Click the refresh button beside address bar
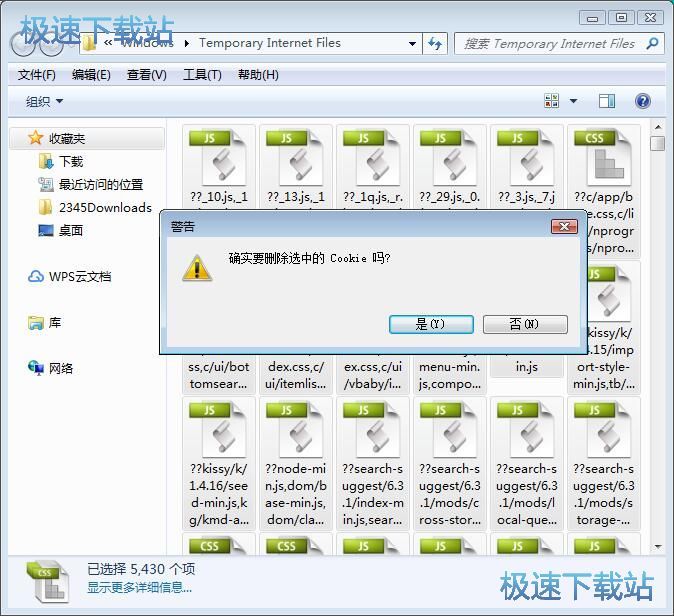 click(x=435, y=43)
